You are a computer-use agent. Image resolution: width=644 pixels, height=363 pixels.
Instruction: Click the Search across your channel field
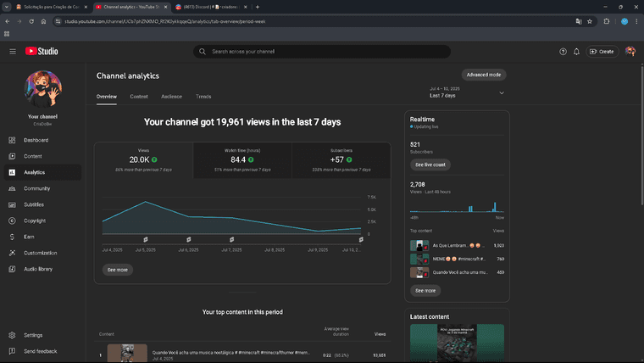point(322,52)
